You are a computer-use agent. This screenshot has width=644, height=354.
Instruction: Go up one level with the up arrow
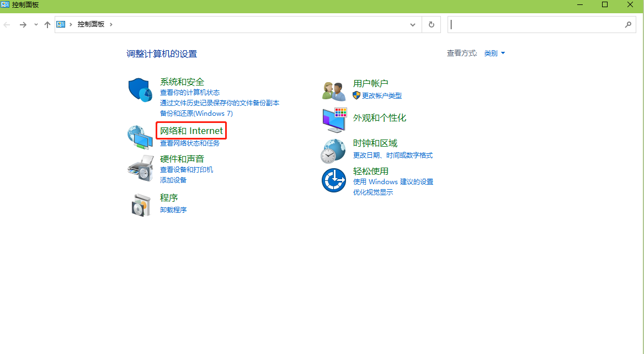[47, 25]
